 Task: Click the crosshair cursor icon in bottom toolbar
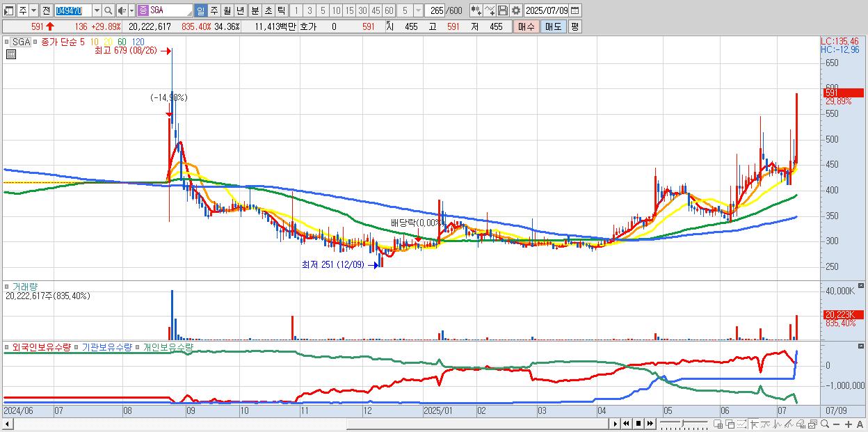click(x=754, y=424)
